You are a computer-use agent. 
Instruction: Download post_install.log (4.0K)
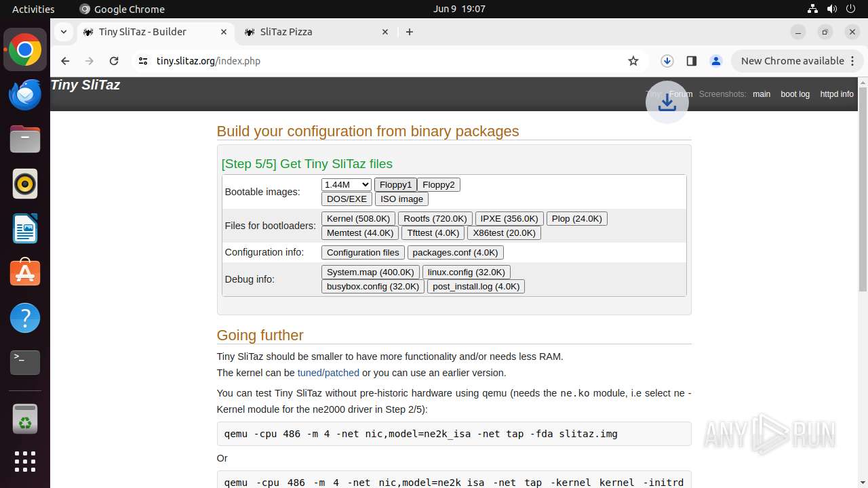476,286
